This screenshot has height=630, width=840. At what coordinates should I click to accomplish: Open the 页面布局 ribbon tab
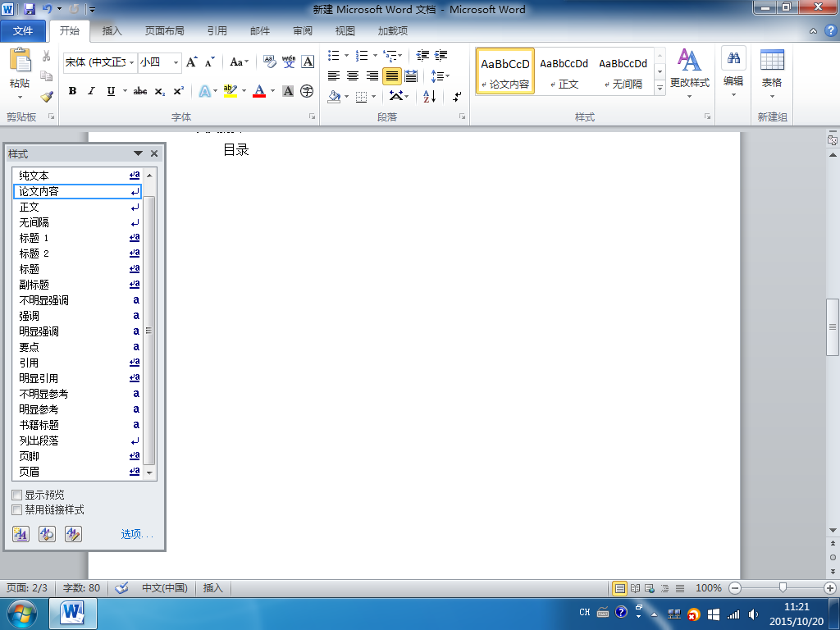click(x=164, y=31)
